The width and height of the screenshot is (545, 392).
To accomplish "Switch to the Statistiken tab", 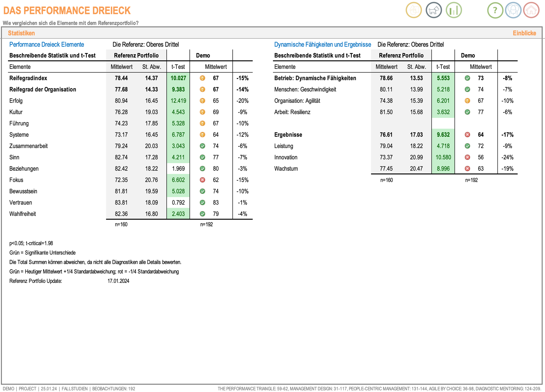I will click(x=21, y=33).
